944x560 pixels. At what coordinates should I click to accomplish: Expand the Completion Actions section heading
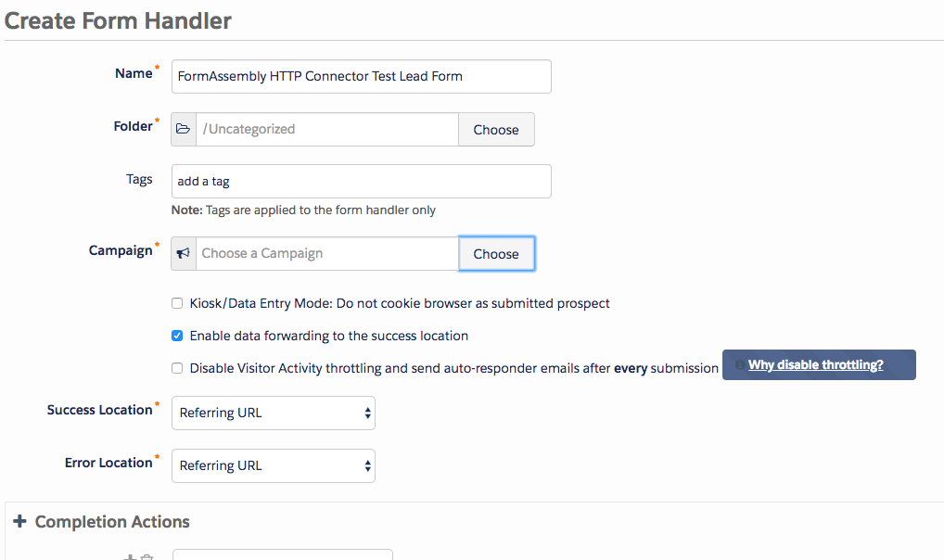pos(112,521)
